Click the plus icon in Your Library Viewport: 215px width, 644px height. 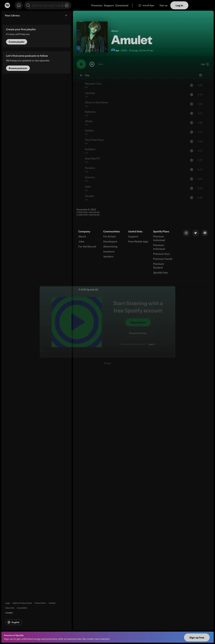(66, 16)
